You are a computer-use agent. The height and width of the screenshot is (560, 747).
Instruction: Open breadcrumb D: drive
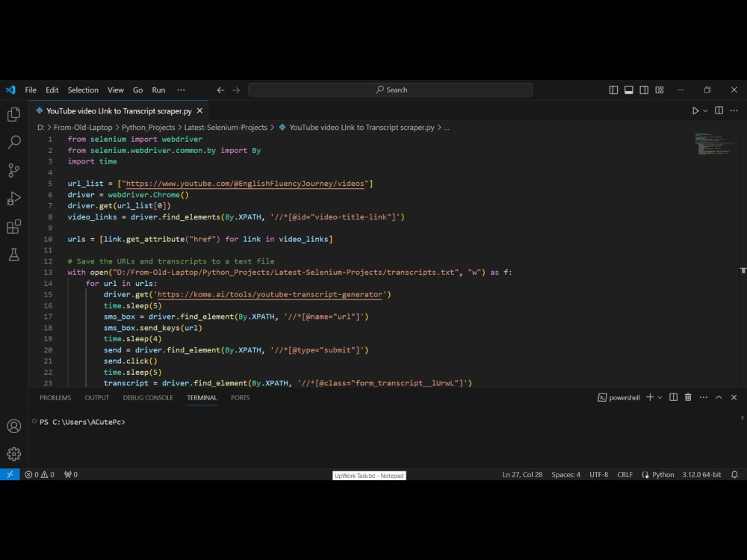pyautogui.click(x=41, y=127)
